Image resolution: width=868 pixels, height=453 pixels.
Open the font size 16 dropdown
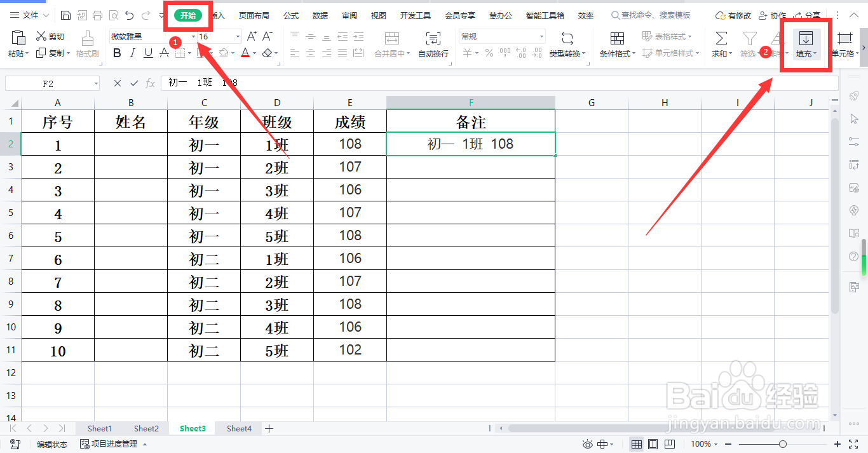238,37
